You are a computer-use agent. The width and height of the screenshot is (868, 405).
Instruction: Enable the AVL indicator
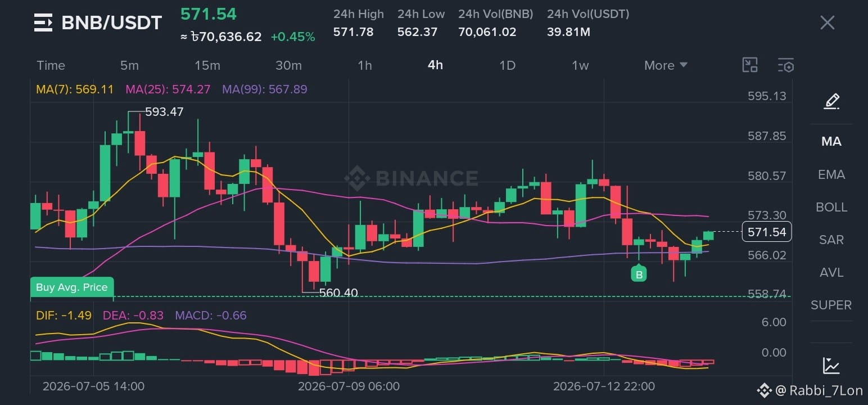click(x=831, y=272)
